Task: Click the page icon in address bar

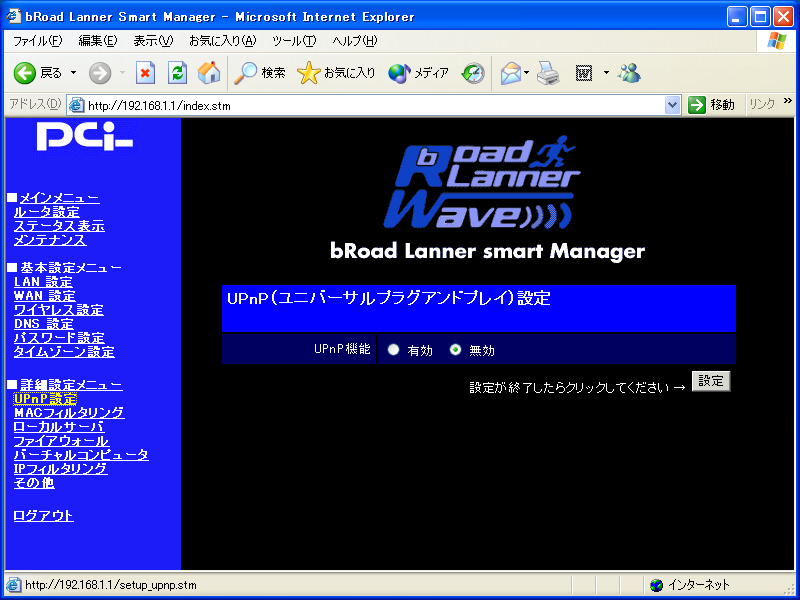Action: 76,106
